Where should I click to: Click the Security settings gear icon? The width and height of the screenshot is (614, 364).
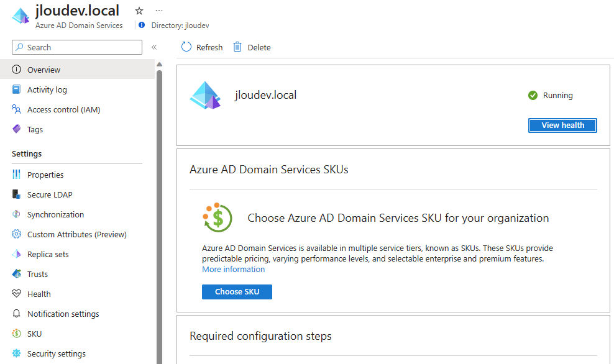tap(16, 353)
